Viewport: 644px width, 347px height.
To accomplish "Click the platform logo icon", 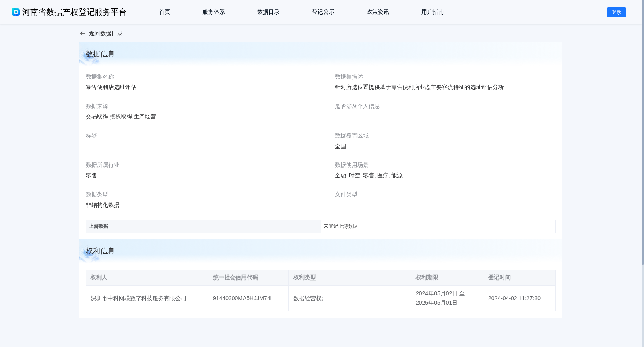I will tap(16, 12).
